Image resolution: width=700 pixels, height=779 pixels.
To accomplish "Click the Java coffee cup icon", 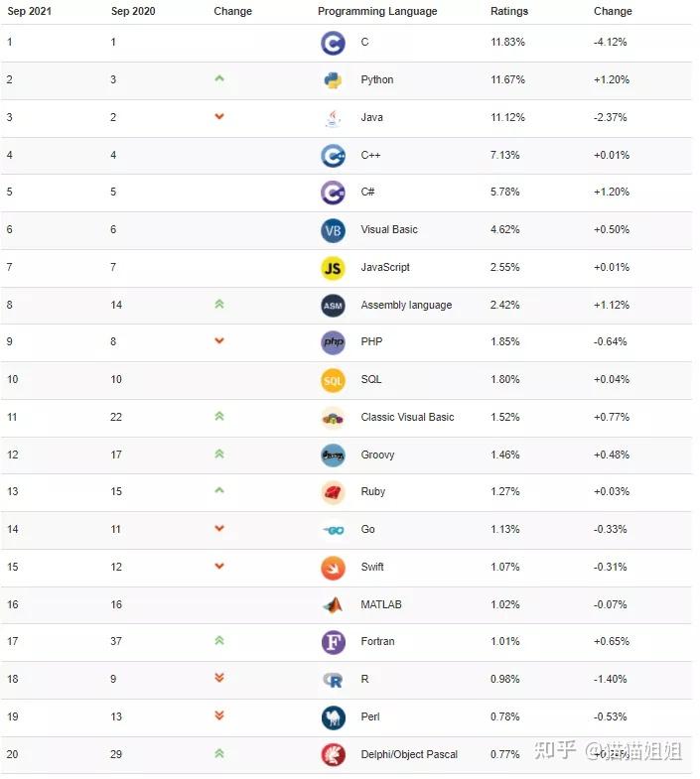I will pos(333,118).
